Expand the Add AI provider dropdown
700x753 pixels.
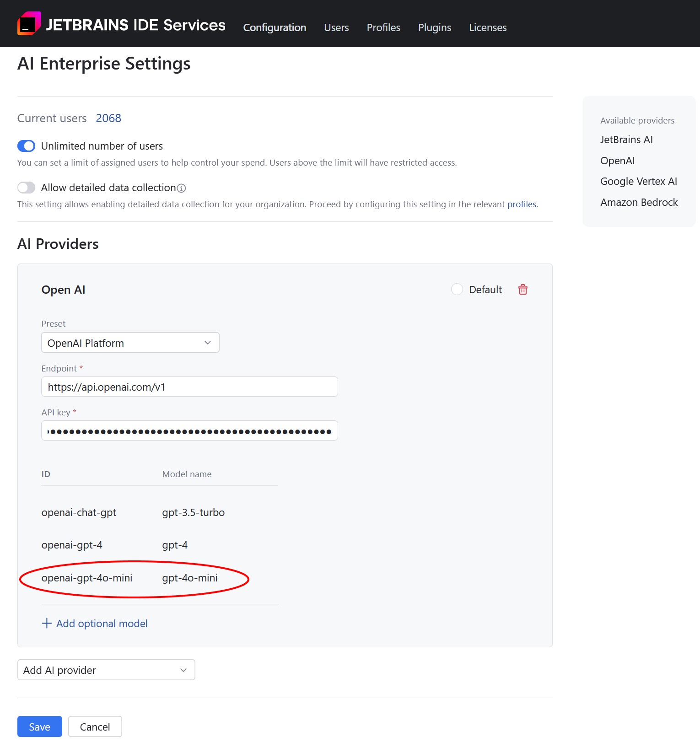tap(106, 670)
